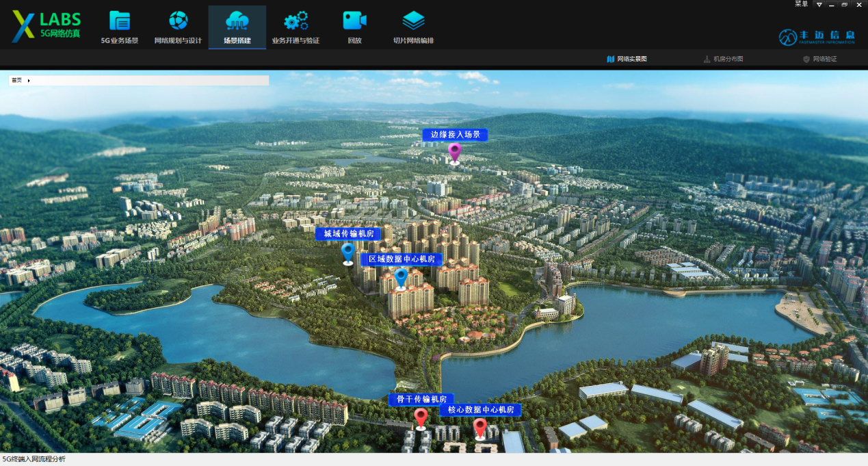Open the 菜单 menu at top right
Viewport: 868px width, 466px height.
(801, 4)
